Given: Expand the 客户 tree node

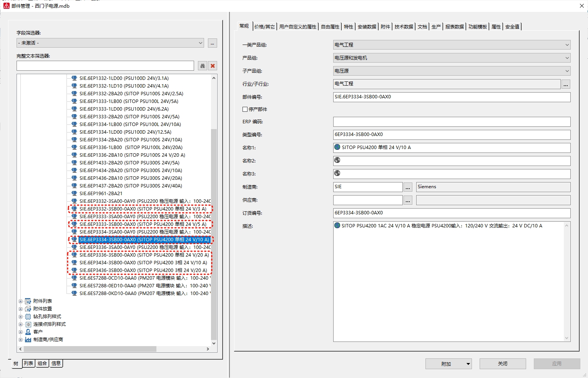Looking at the screenshot, I should [x=21, y=332].
